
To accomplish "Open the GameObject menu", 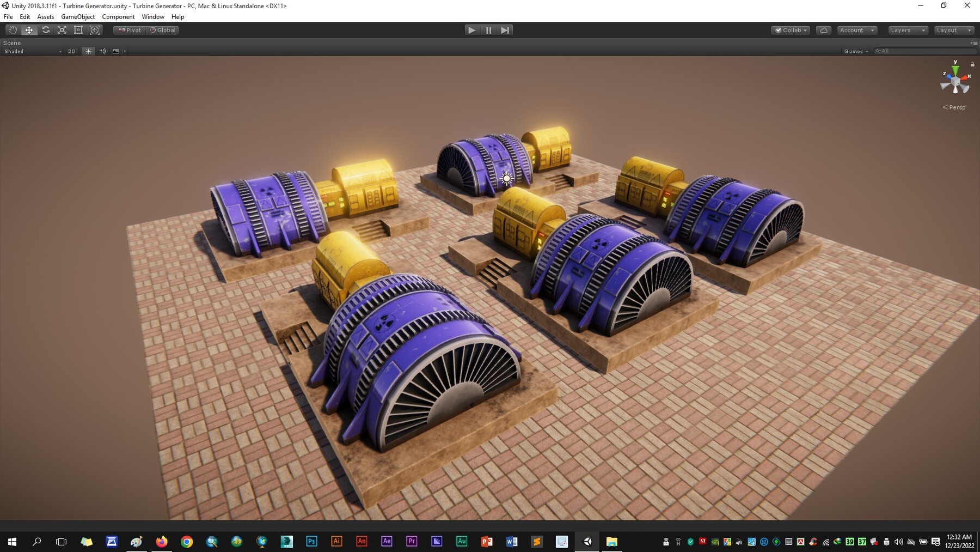I will click(77, 16).
